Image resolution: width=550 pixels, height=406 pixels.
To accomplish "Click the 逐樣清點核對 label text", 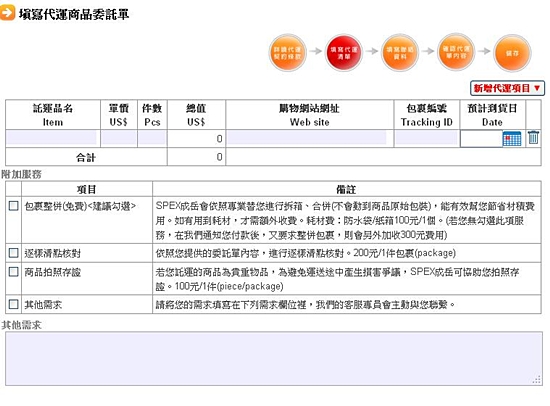I will point(53,253).
